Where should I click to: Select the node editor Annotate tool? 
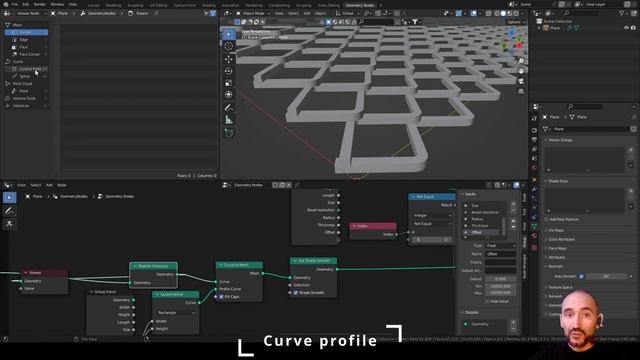pos(9,211)
